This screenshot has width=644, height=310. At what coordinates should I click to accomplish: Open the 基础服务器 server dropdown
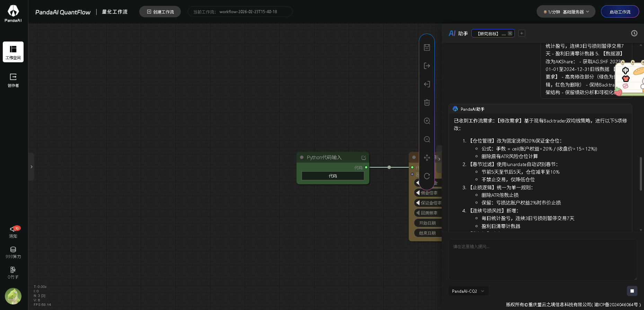[566, 12]
